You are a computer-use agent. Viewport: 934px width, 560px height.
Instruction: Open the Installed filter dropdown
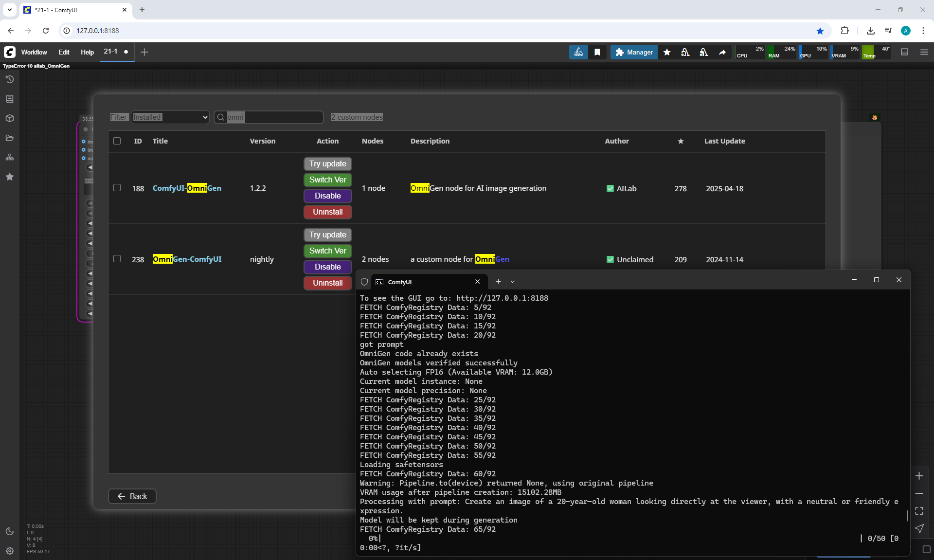tap(170, 117)
